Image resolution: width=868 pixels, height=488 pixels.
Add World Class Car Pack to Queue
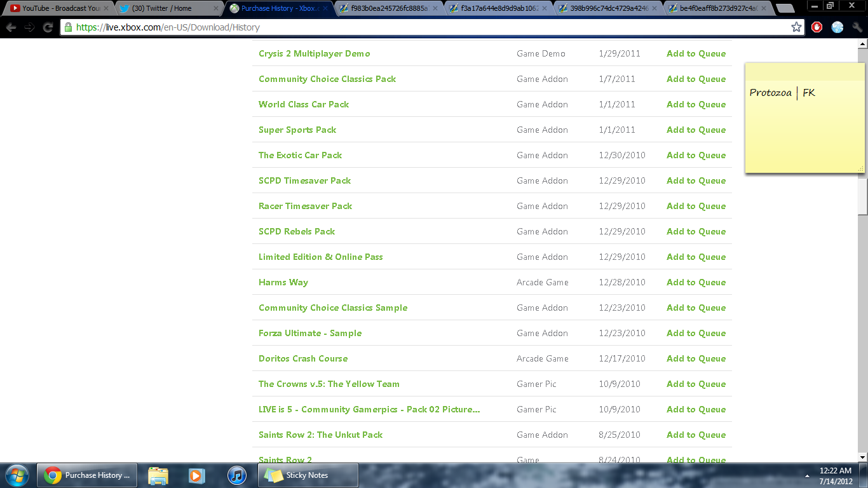696,104
